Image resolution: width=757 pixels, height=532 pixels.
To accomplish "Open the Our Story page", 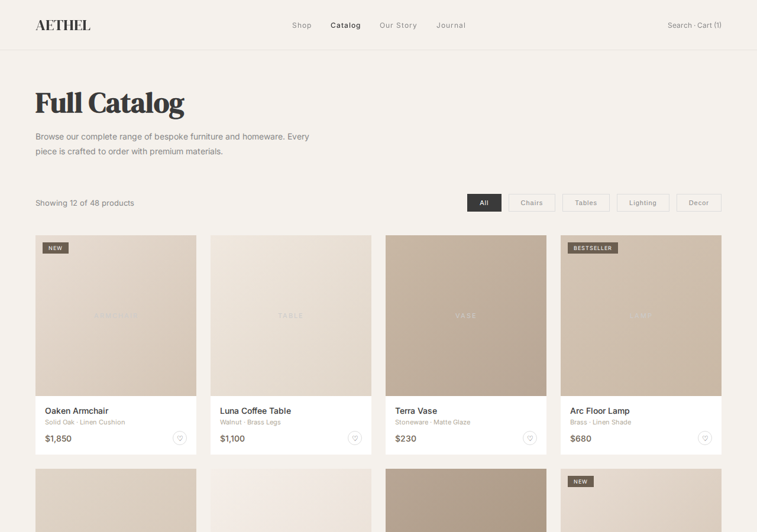I will click(398, 25).
